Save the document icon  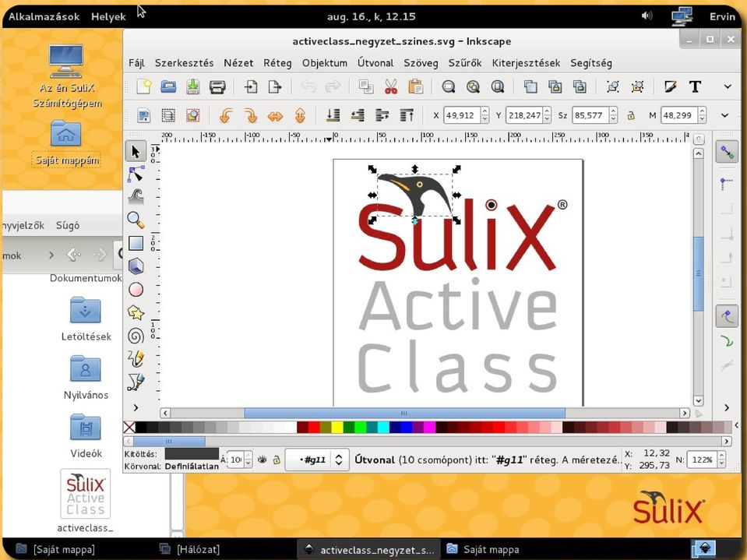[x=193, y=86]
